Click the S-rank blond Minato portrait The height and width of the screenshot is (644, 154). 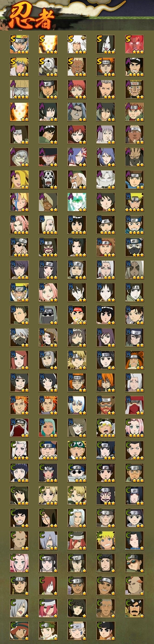(x=20, y=67)
